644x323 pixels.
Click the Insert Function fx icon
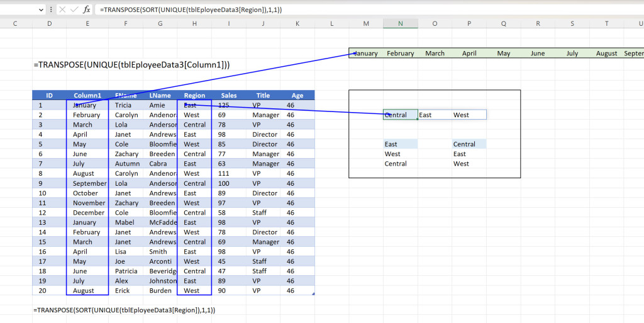tap(86, 9)
